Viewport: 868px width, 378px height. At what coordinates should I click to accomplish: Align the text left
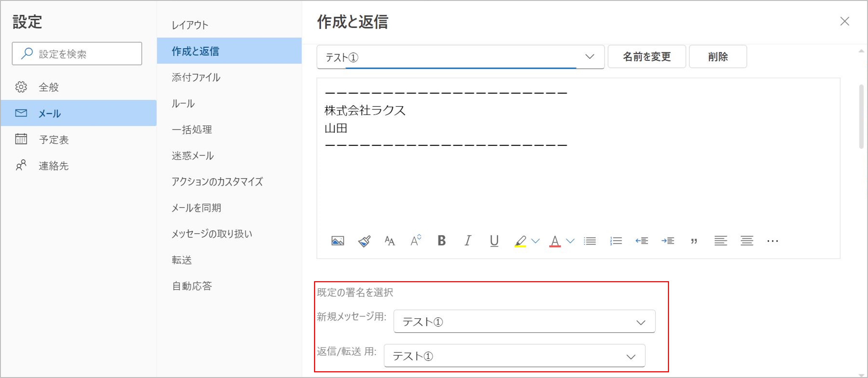[720, 241]
